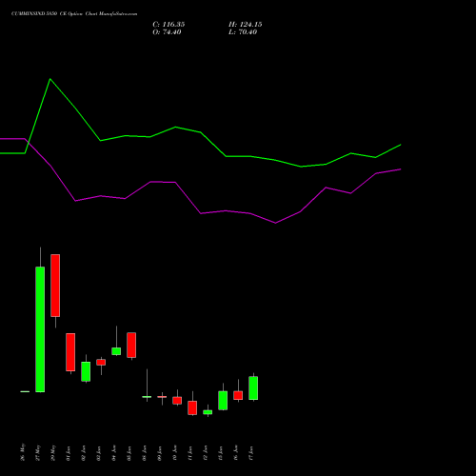Click the 16 Jun date label
The height and width of the screenshot is (476, 476).
click(236, 453)
